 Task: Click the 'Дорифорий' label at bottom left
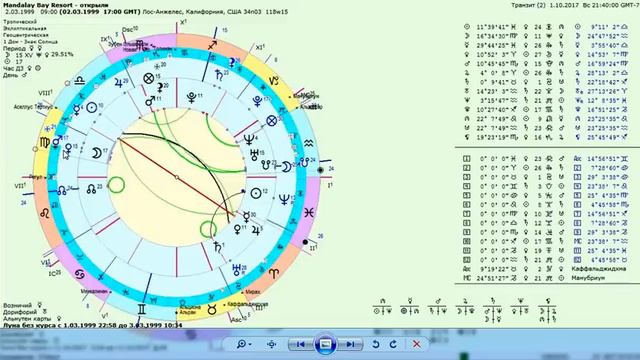click(x=20, y=312)
